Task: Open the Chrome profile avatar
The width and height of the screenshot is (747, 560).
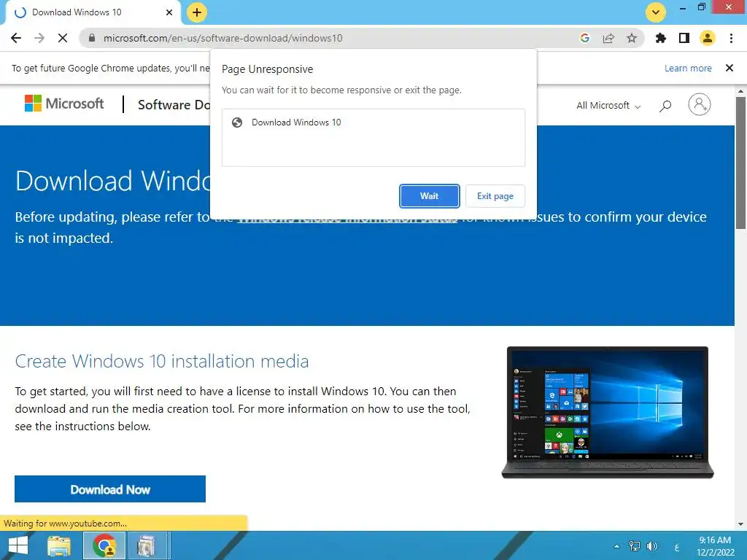Action: click(x=708, y=38)
